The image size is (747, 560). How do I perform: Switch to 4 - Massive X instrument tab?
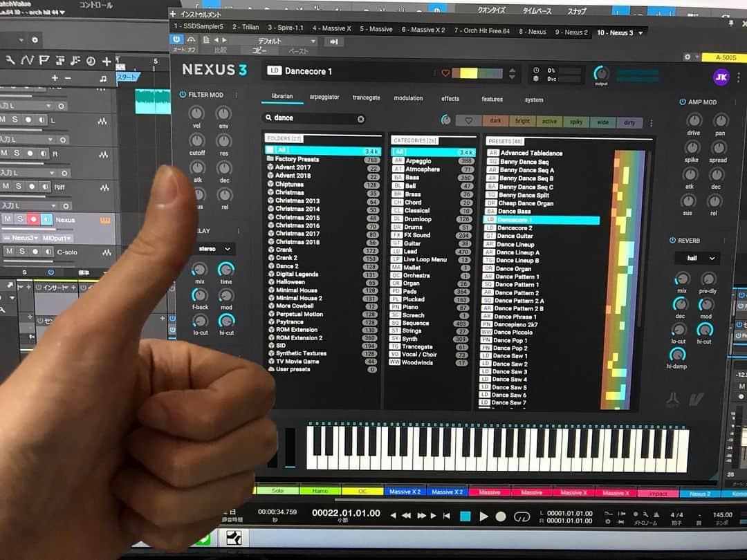click(331, 28)
